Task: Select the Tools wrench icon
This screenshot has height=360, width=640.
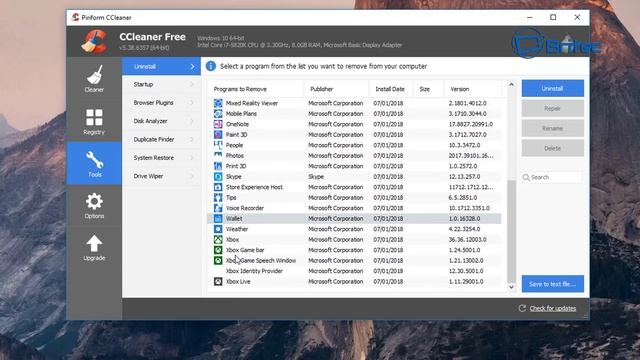Action: 94,160
